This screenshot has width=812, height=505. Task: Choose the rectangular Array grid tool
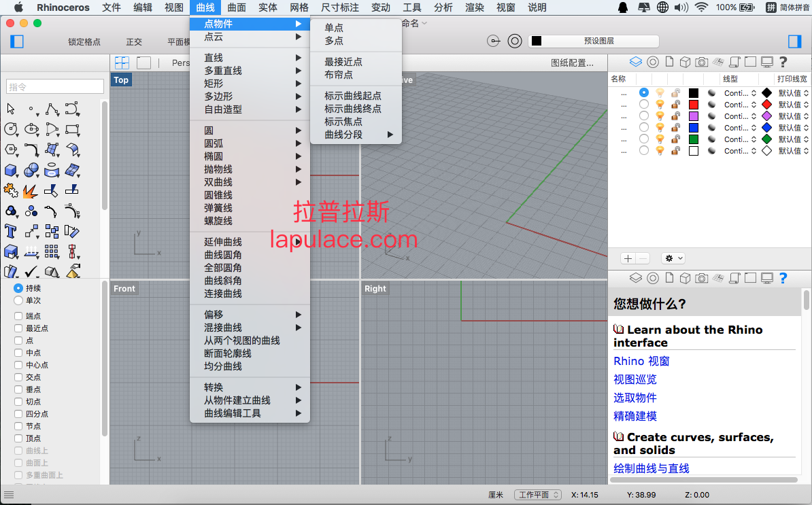pos(51,251)
